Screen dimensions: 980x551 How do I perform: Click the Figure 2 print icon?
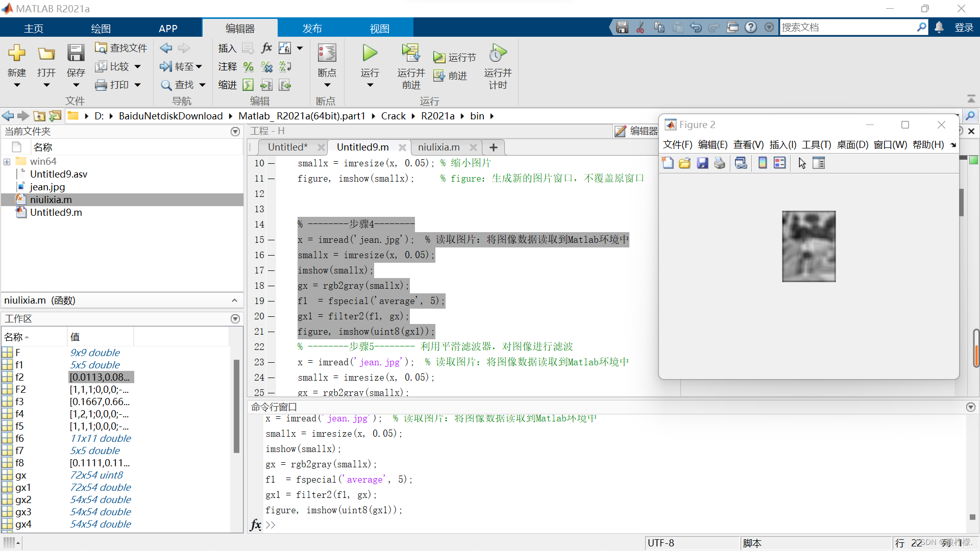tap(720, 163)
